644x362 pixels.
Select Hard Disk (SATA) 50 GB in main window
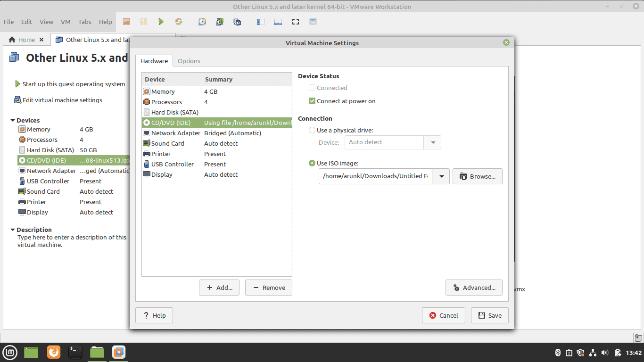pyautogui.click(x=73, y=150)
